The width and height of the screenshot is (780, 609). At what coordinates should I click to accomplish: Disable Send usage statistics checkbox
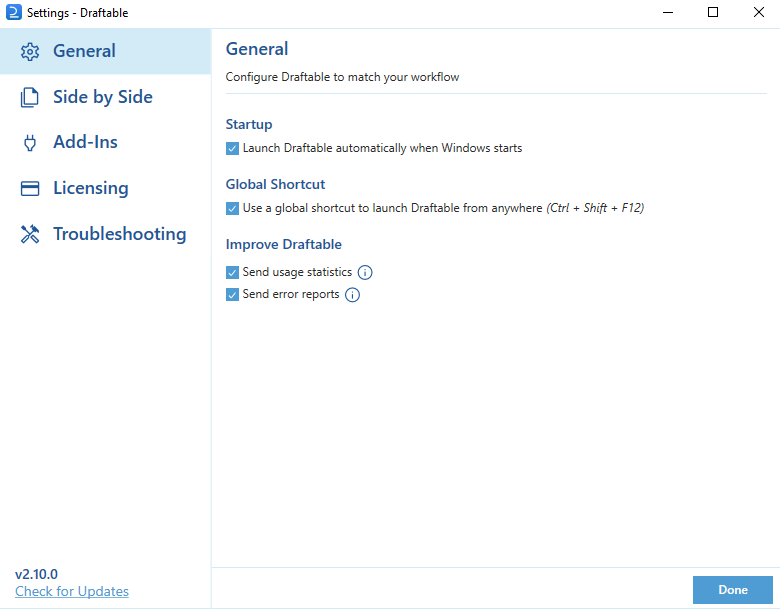[x=232, y=272]
